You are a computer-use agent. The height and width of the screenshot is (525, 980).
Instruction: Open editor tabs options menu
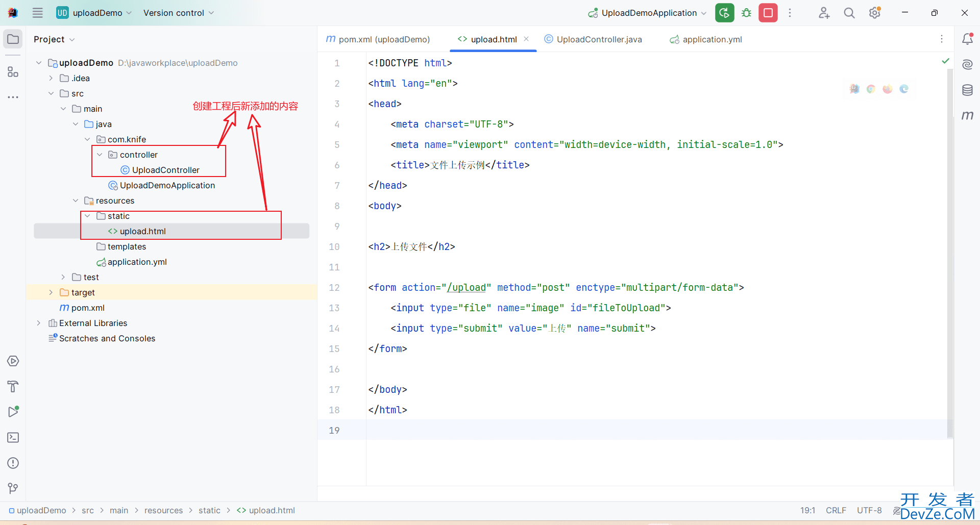[x=942, y=39]
